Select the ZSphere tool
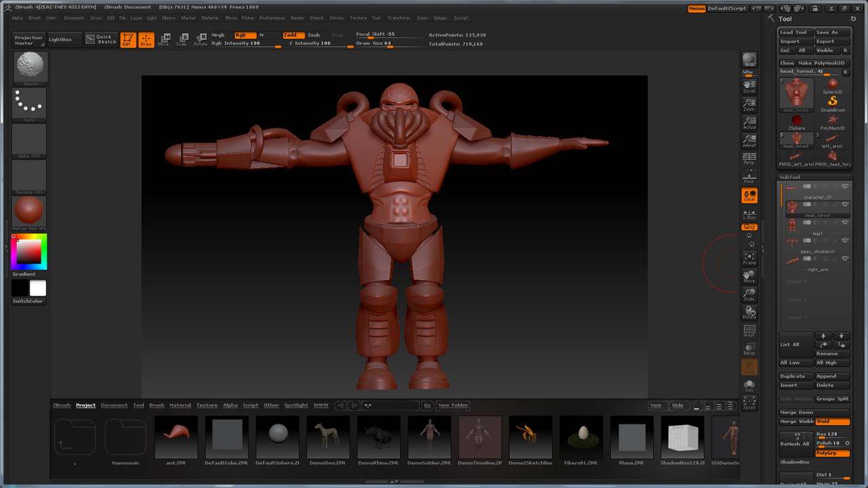This screenshot has height=488, width=868. (797, 122)
